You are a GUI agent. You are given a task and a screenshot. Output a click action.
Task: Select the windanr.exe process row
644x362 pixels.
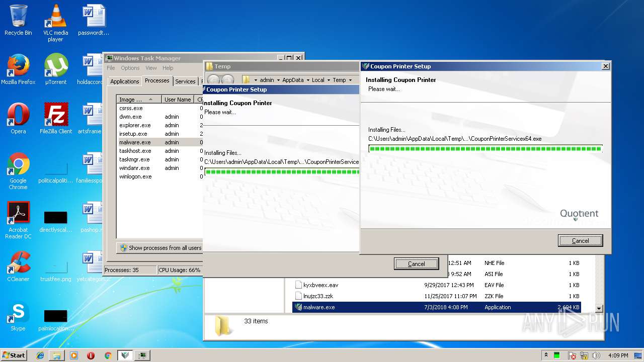[x=160, y=168]
